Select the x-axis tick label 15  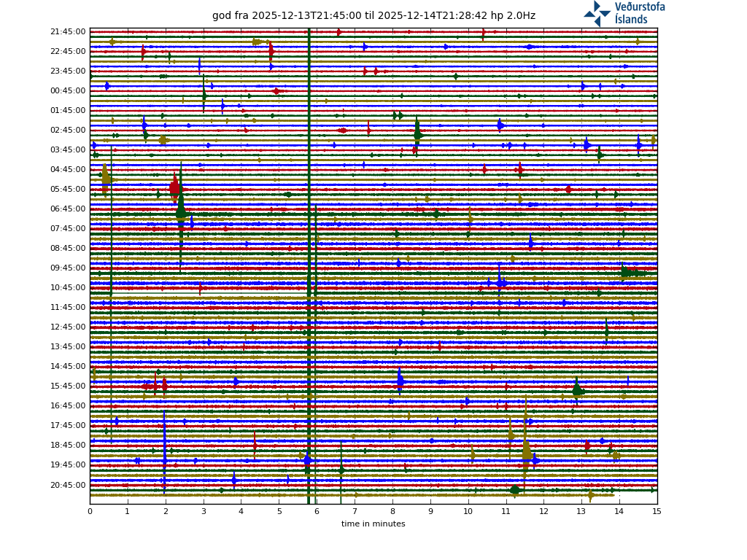pos(657,512)
